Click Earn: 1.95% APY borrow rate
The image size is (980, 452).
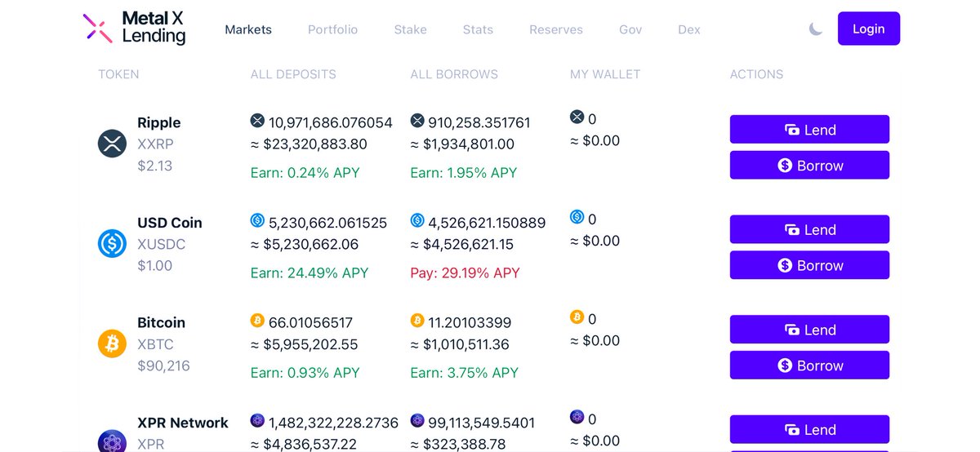tap(464, 173)
